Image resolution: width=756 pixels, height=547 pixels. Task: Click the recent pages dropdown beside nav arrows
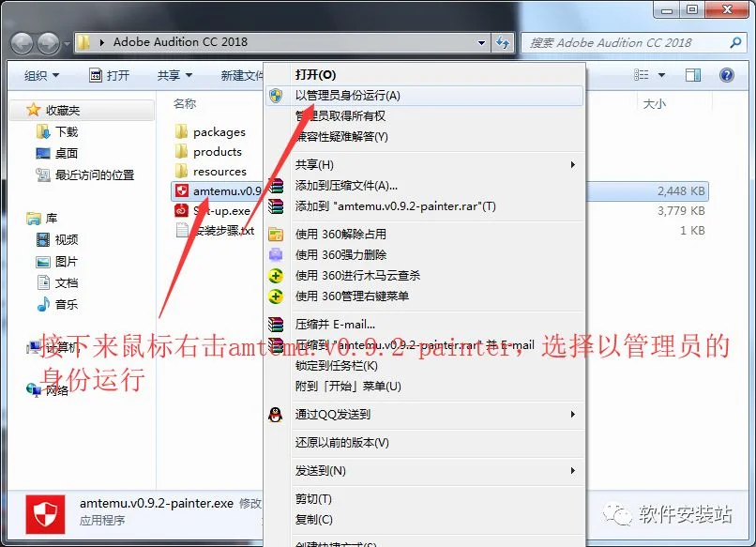coord(67,44)
